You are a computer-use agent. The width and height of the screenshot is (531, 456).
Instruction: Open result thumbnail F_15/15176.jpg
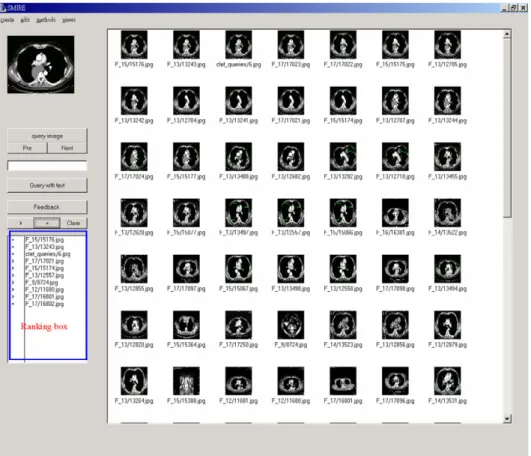click(134, 45)
